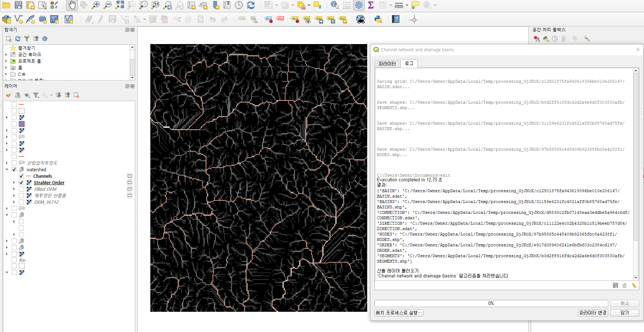Zoom to full extent of map

pyautogui.click(x=120, y=5)
